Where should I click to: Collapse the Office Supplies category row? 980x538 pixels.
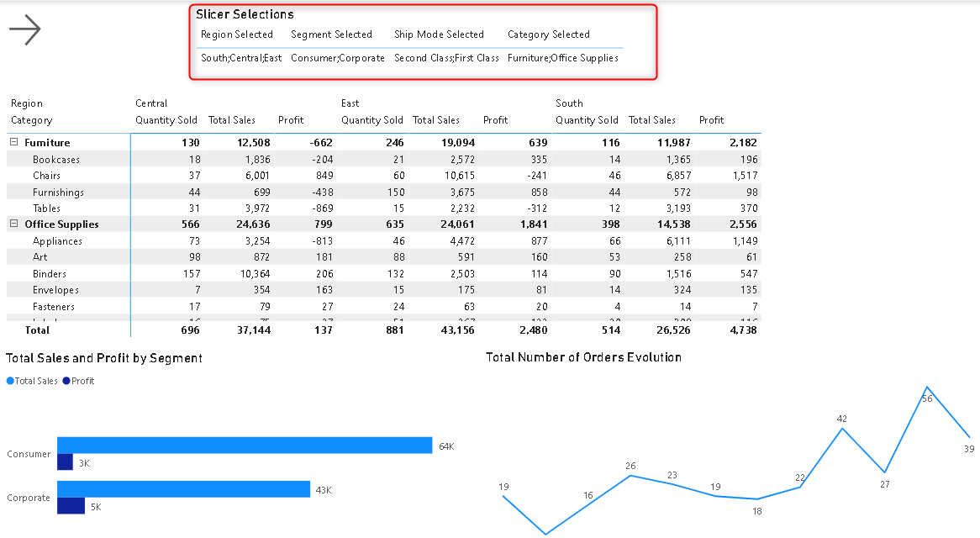pyautogui.click(x=13, y=224)
